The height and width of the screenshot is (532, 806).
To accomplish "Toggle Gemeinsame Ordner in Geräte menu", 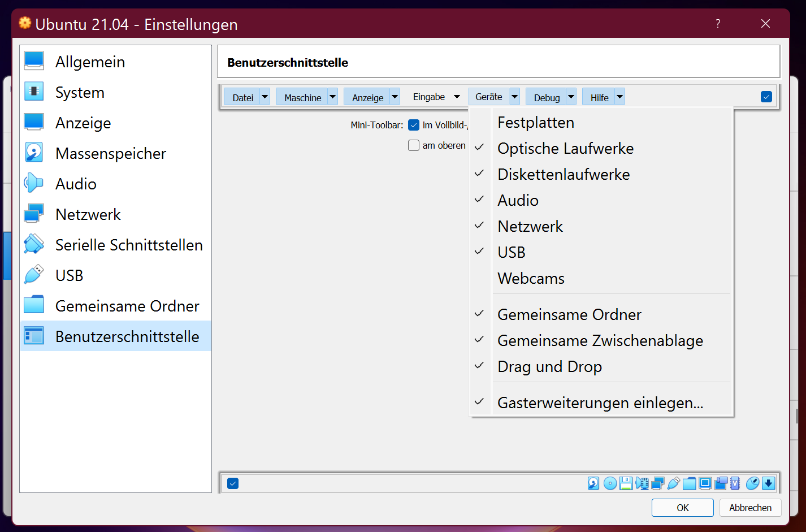I will click(x=601, y=314).
